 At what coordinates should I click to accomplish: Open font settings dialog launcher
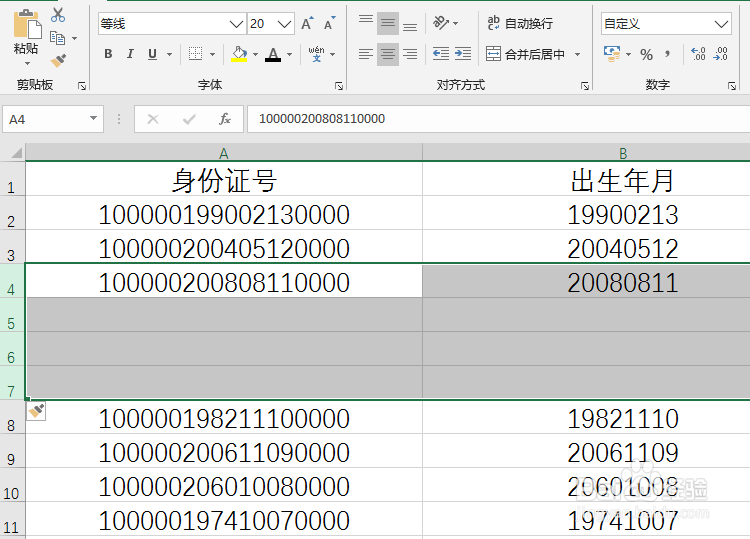point(339,86)
